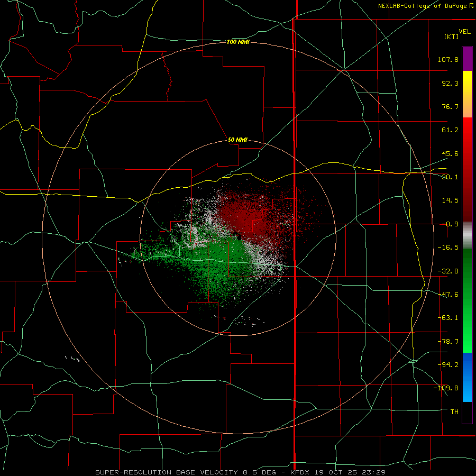Select the 61.2 scale value
The width and height of the screenshot is (476, 476).
tap(450, 130)
